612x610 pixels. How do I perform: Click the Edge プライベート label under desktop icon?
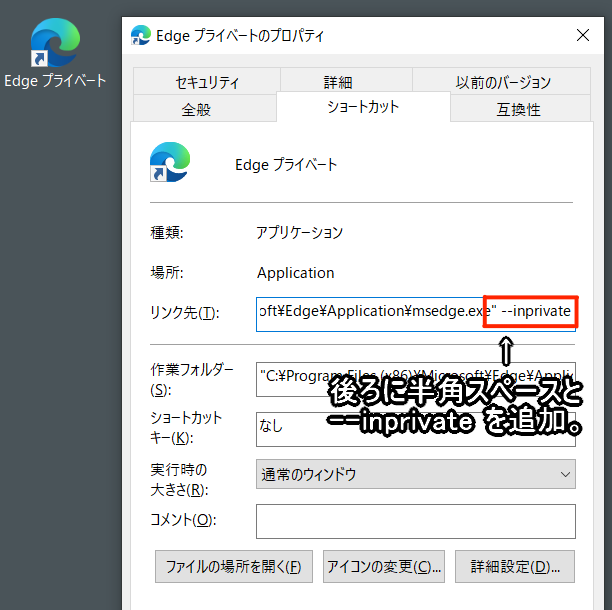coord(55,81)
